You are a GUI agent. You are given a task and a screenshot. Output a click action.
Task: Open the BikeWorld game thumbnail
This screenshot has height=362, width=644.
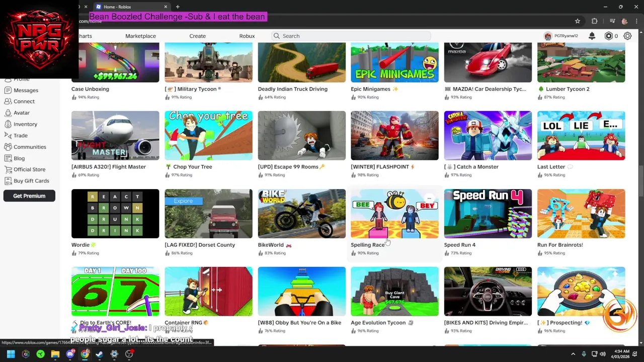(x=302, y=214)
